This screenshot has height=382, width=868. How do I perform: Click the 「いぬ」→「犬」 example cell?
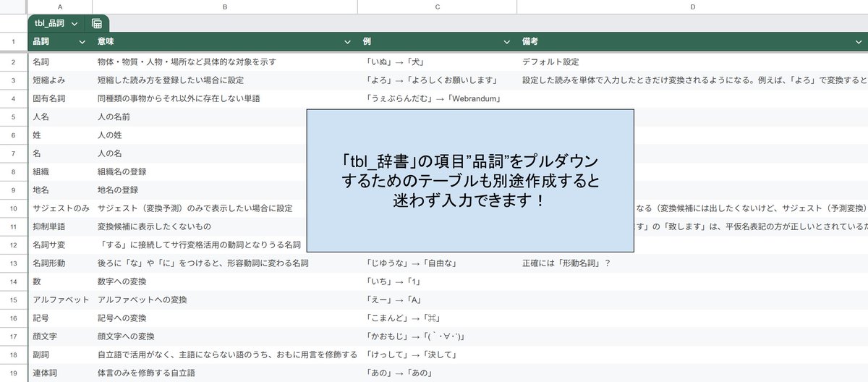(x=437, y=62)
